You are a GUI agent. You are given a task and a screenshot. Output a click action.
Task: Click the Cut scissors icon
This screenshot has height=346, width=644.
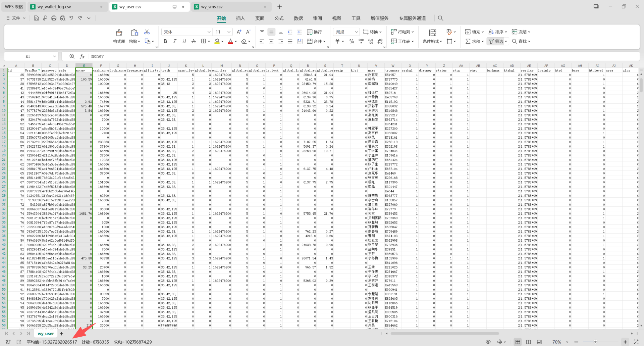pos(147,32)
